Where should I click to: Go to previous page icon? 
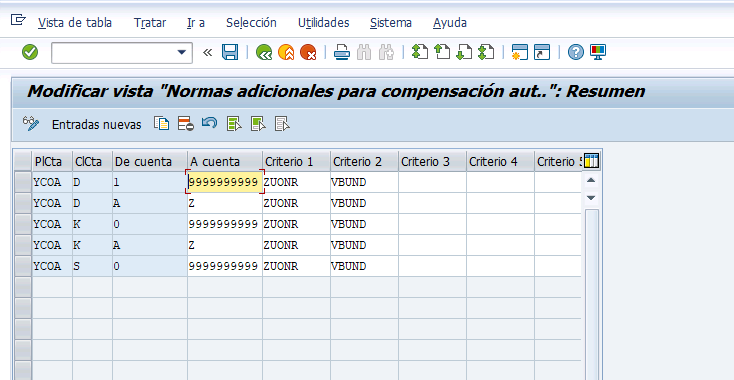(441, 52)
